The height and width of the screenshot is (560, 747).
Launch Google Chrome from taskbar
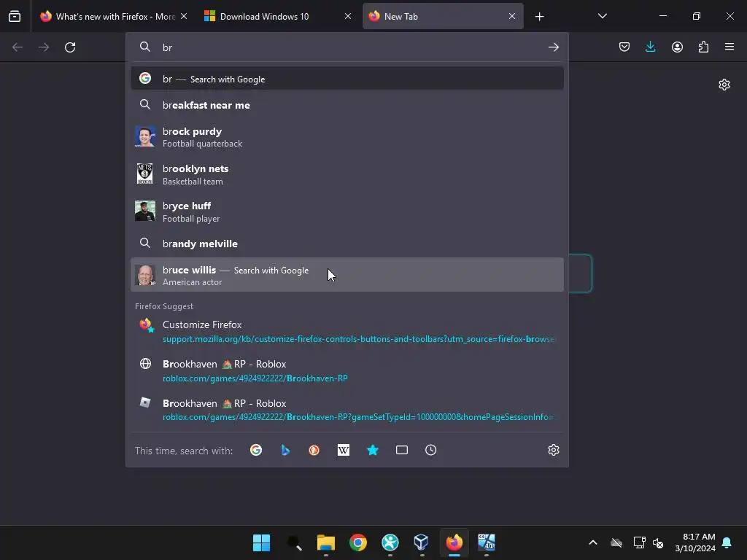coord(357,542)
